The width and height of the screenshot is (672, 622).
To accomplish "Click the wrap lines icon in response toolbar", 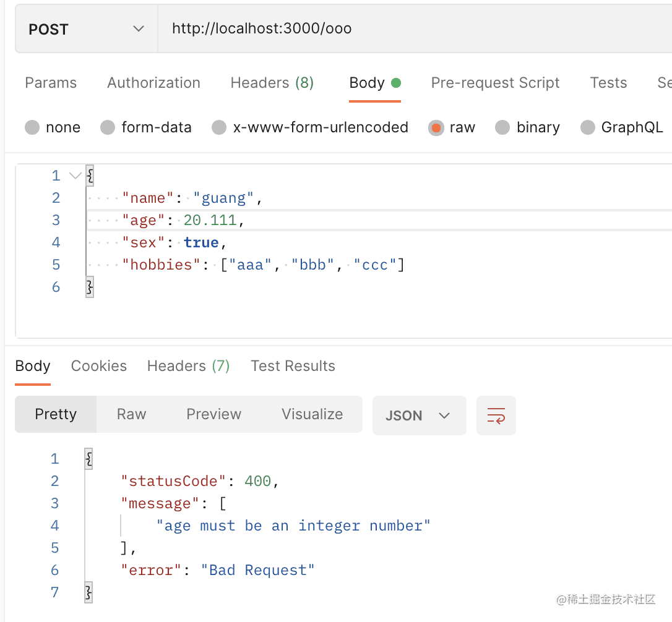I will 496,415.
